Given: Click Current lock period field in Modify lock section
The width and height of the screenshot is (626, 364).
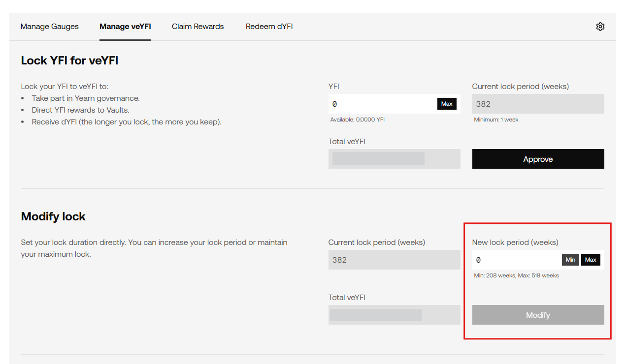Looking at the screenshot, I should point(394,260).
